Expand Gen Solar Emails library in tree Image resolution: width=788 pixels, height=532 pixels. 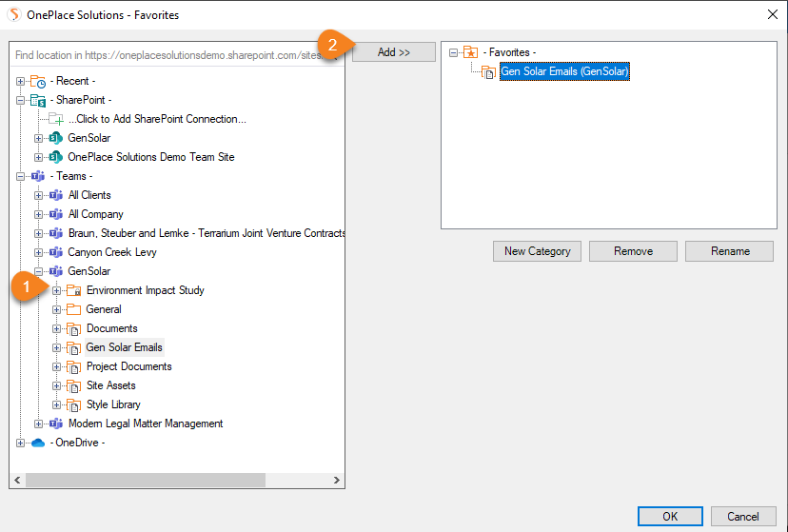coord(56,348)
